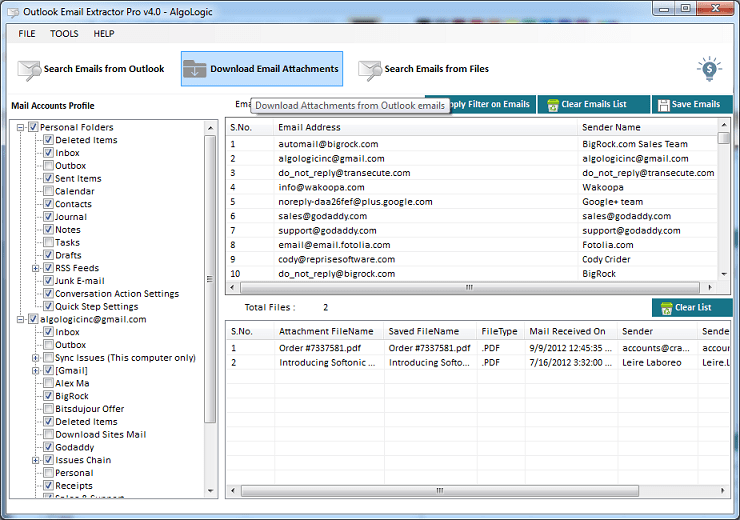The image size is (740, 520).
Task: Click the folder tree scrollbar thumb
Action: 210,278
